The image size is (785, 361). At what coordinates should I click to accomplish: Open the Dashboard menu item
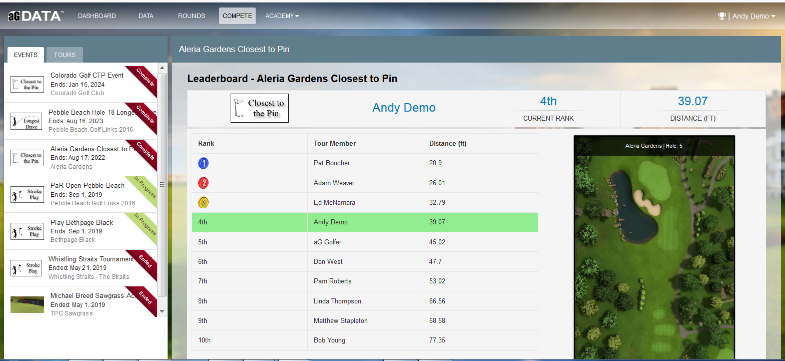97,16
